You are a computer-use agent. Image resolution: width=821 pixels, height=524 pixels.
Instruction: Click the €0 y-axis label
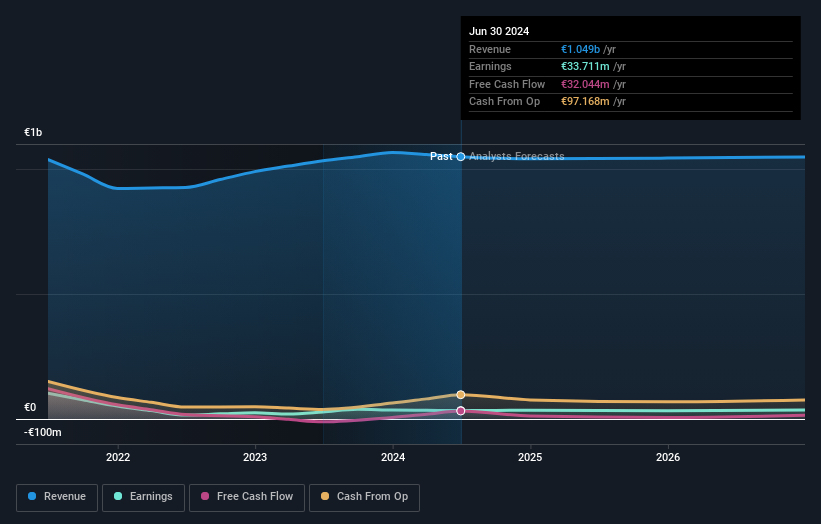pyautogui.click(x=30, y=407)
